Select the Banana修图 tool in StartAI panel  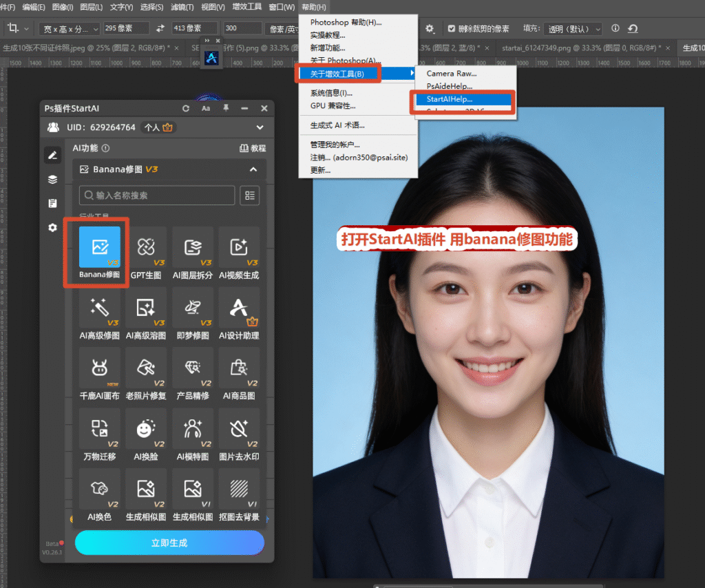[x=99, y=253]
